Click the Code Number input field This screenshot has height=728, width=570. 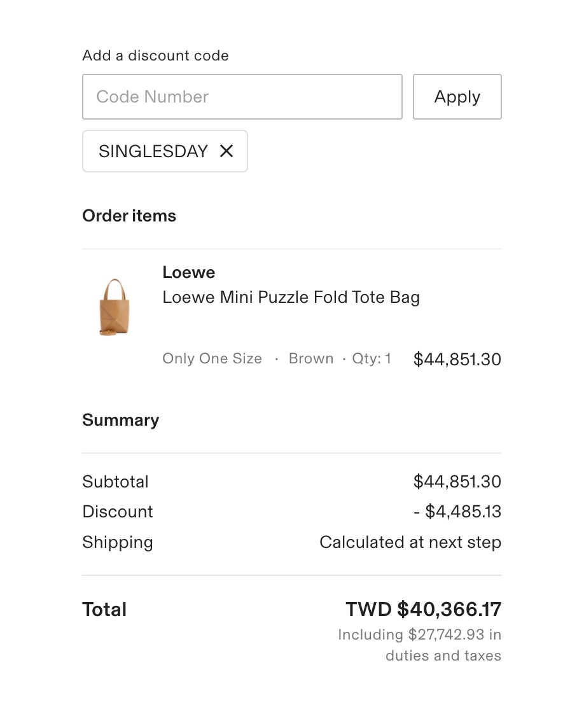point(242,97)
